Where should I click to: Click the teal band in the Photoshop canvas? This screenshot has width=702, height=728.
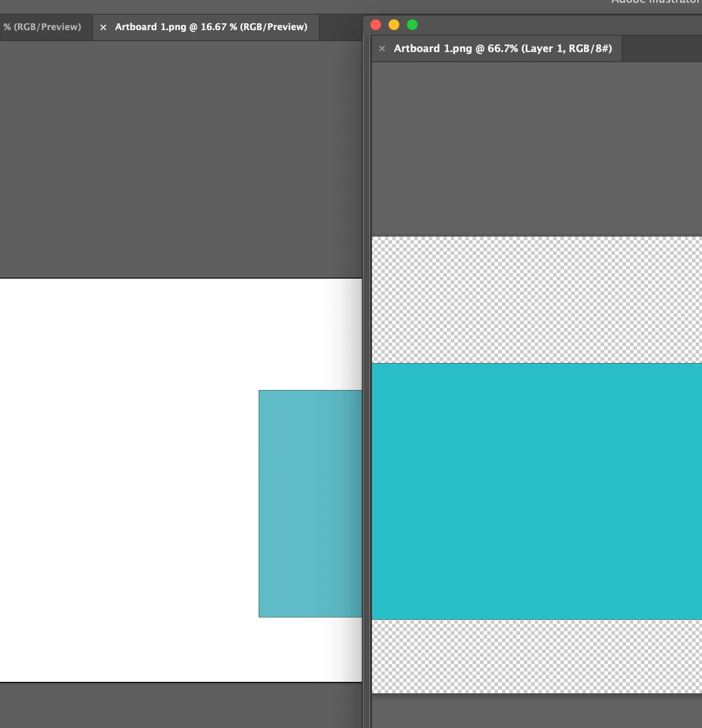click(x=537, y=491)
